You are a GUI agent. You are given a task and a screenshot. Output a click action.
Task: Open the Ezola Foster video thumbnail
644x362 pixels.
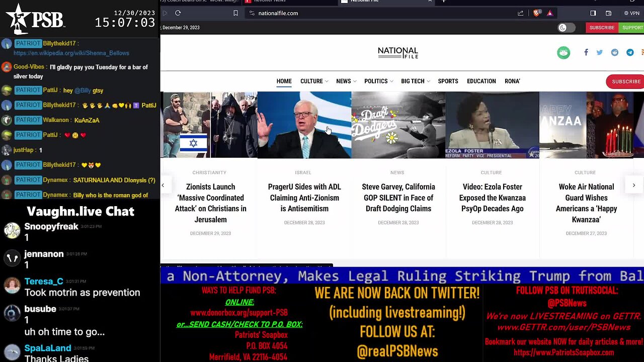tap(492, 125)
